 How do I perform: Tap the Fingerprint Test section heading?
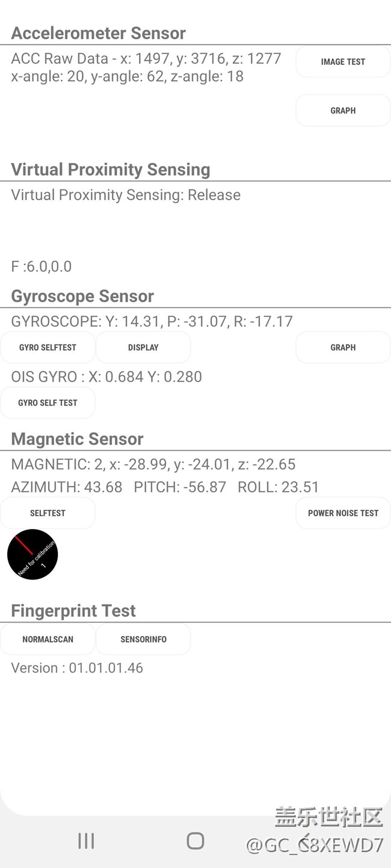click(x=73, y=611)
